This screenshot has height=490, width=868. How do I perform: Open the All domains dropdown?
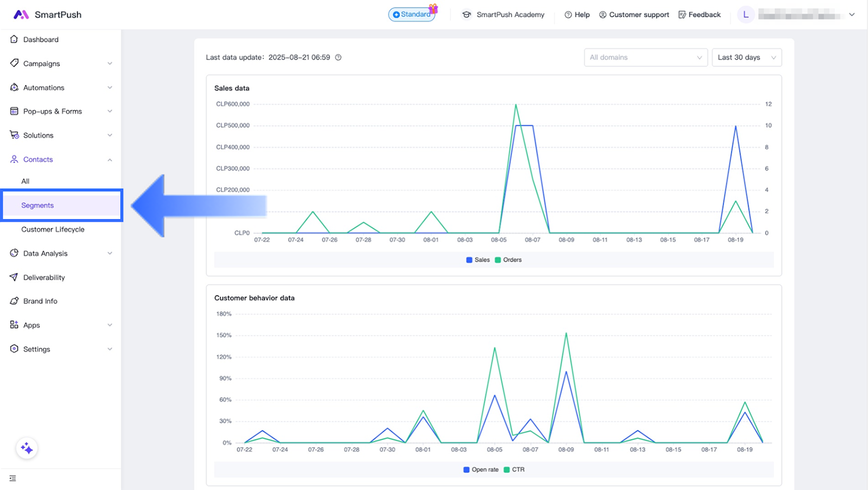click(x=645, y=57)
